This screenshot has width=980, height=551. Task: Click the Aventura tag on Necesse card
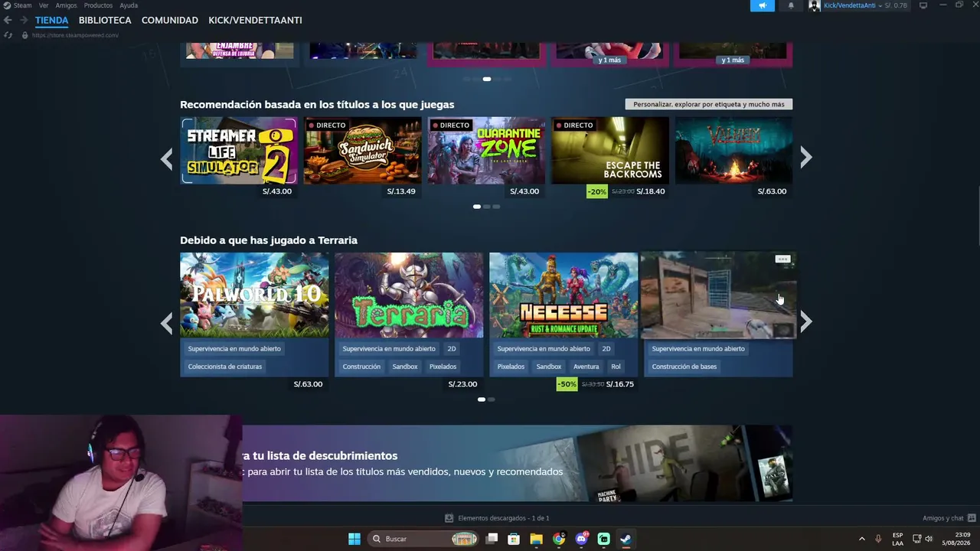(586, 367)
